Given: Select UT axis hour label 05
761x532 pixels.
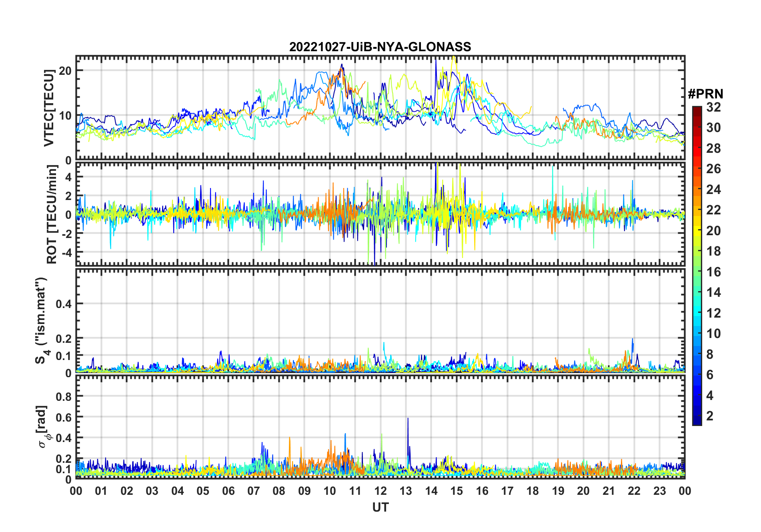Looking at the screenshot, I should (x=203, y=491).
